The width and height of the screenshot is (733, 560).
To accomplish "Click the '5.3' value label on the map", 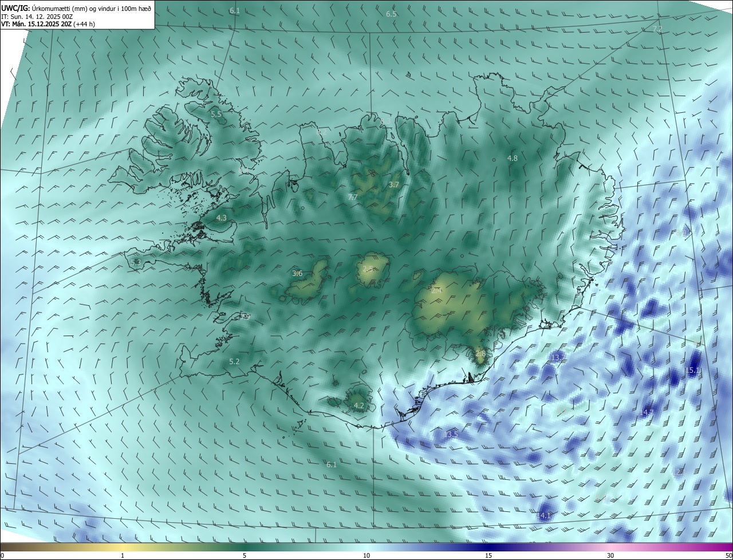I will pos(136,262).
